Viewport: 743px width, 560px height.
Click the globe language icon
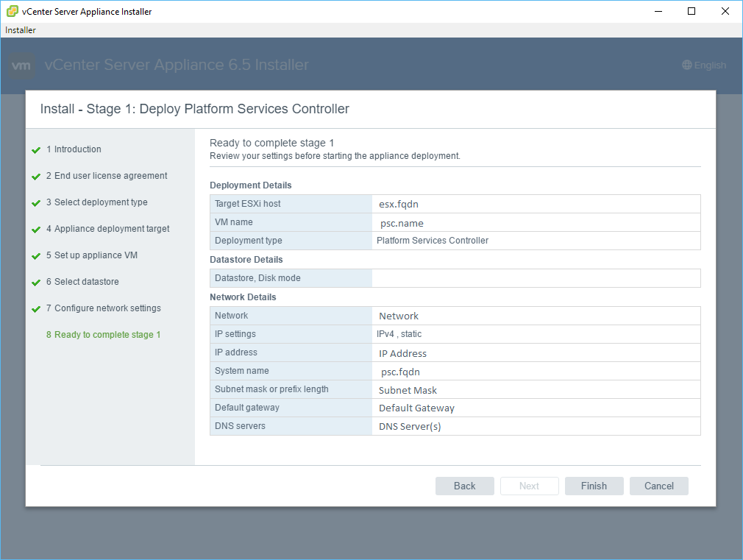coord(687,65)
